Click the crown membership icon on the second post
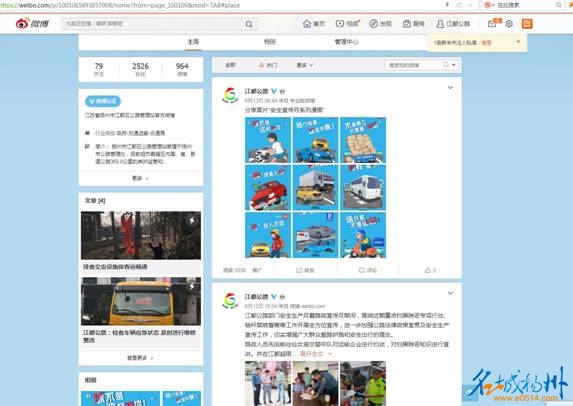The image size is (573, 406). (282, 297)
